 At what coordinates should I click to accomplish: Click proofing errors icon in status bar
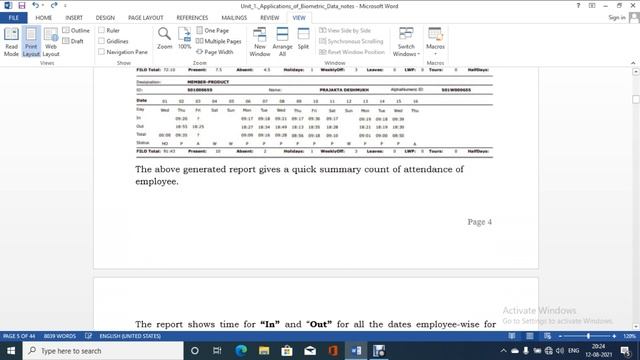(89, 336)
